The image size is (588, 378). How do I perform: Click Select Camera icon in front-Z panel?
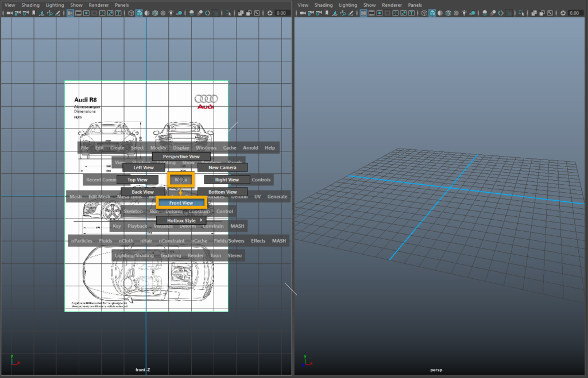pos(9,13)
